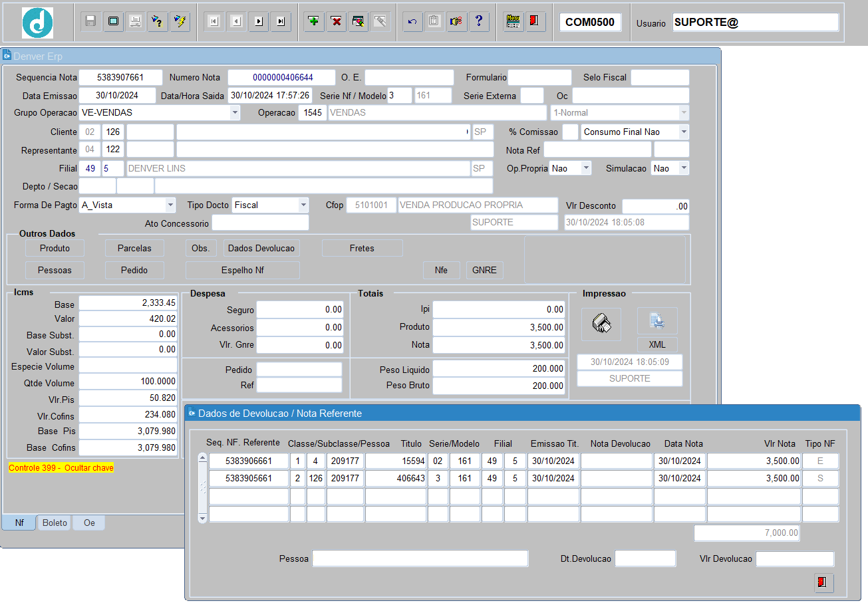Click scroll down arrow in devolucao table
The height and width of the screenshot is (607, 868).
[203, 517]
